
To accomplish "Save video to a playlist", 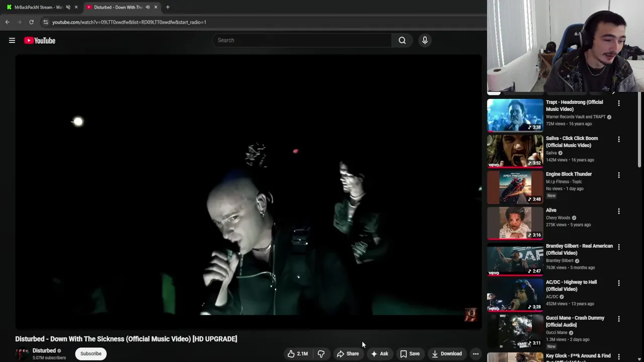I will [410, 353].
